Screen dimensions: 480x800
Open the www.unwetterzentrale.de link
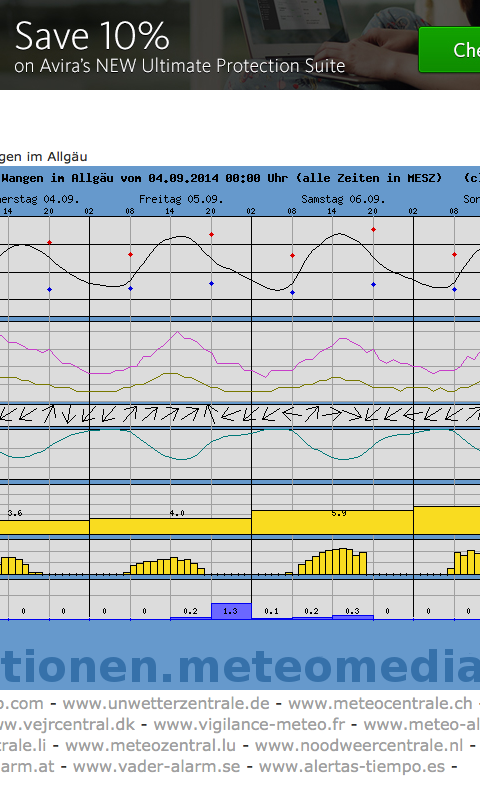point(166,704)
